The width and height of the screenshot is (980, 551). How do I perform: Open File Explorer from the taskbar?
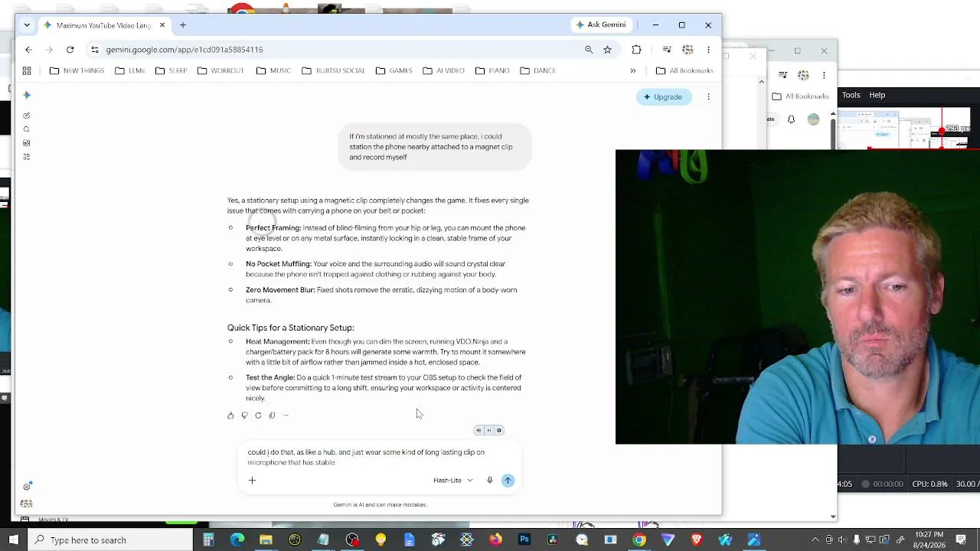click(266, 540)
